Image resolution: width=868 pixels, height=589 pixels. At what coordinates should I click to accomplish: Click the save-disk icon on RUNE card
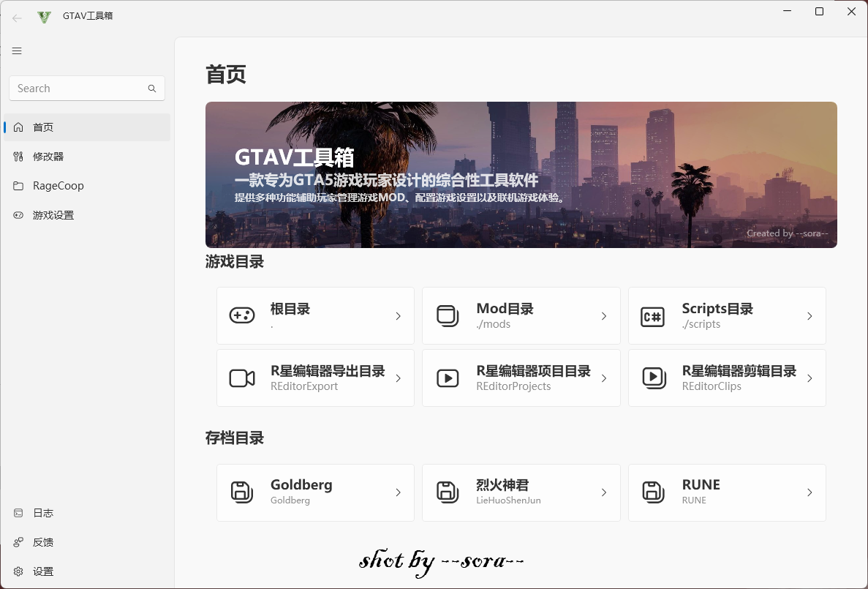(653, 492)
